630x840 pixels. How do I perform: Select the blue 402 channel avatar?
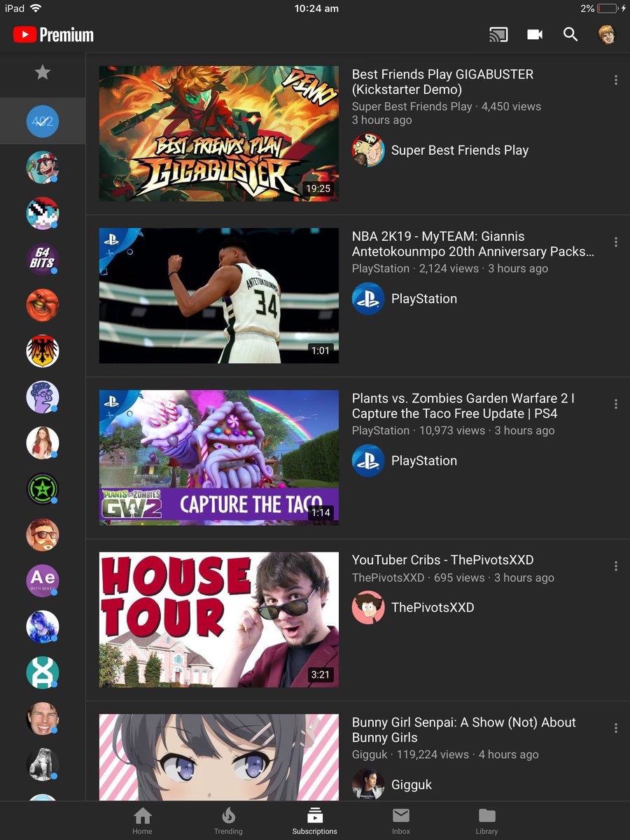click(43, 121)
